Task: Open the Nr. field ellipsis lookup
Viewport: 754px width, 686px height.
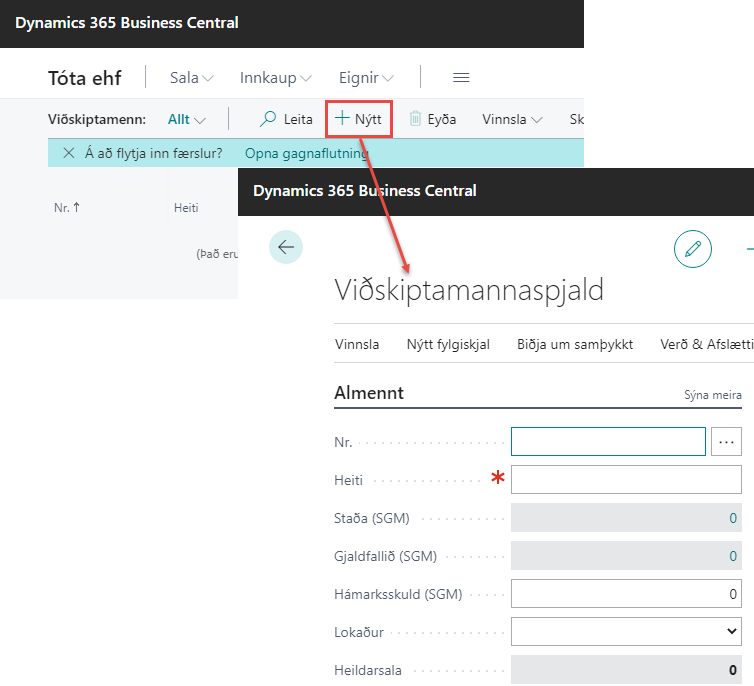Action: (726, 441)
